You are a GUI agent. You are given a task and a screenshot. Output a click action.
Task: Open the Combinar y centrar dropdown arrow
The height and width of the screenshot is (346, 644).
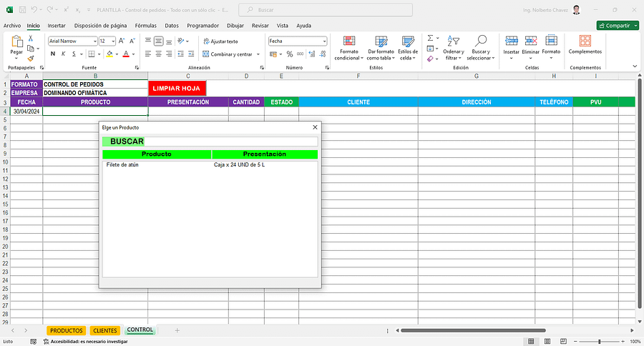[x=258, y=54]
